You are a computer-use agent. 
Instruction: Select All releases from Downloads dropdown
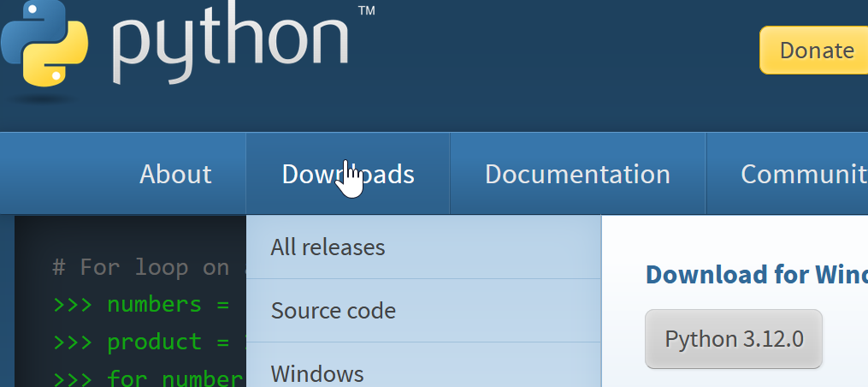pos(423,247)
